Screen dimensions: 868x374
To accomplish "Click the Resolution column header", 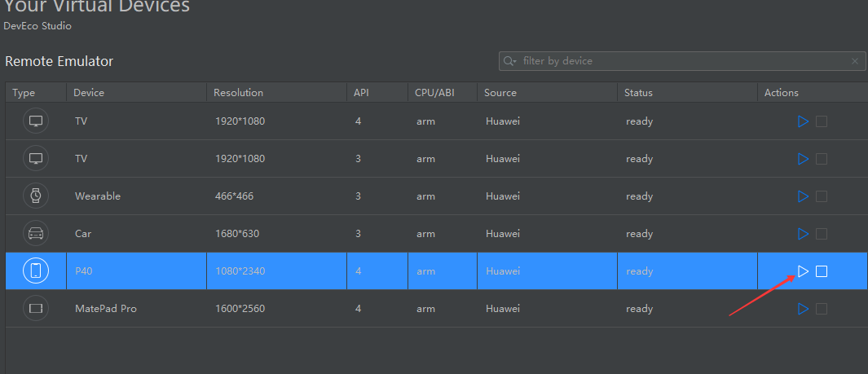I will point(238,93).
